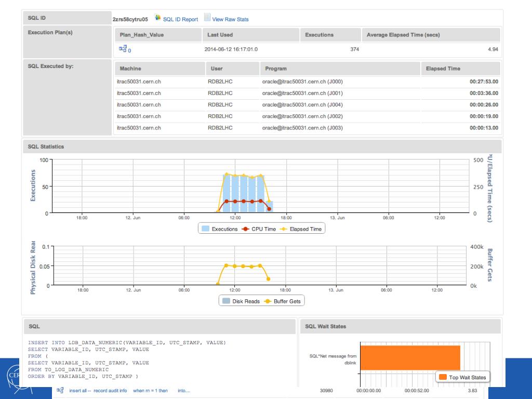Open the View Raw Stats link
532x399 pixels.
230,19
